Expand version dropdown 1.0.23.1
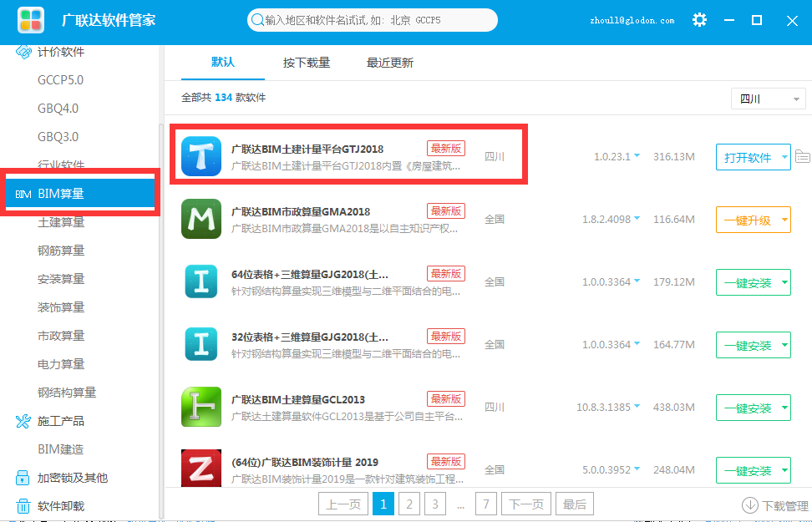812x522 pixels. coord(637,155)
